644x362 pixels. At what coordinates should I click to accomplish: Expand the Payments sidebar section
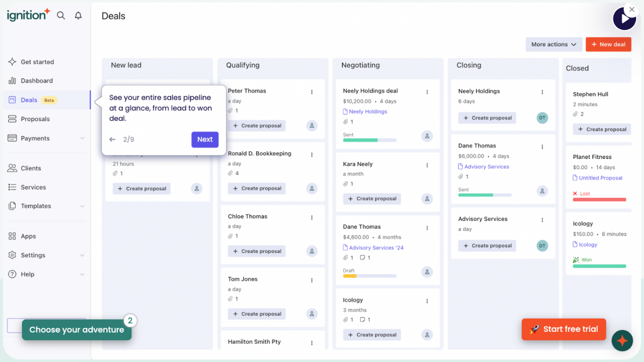82,138
